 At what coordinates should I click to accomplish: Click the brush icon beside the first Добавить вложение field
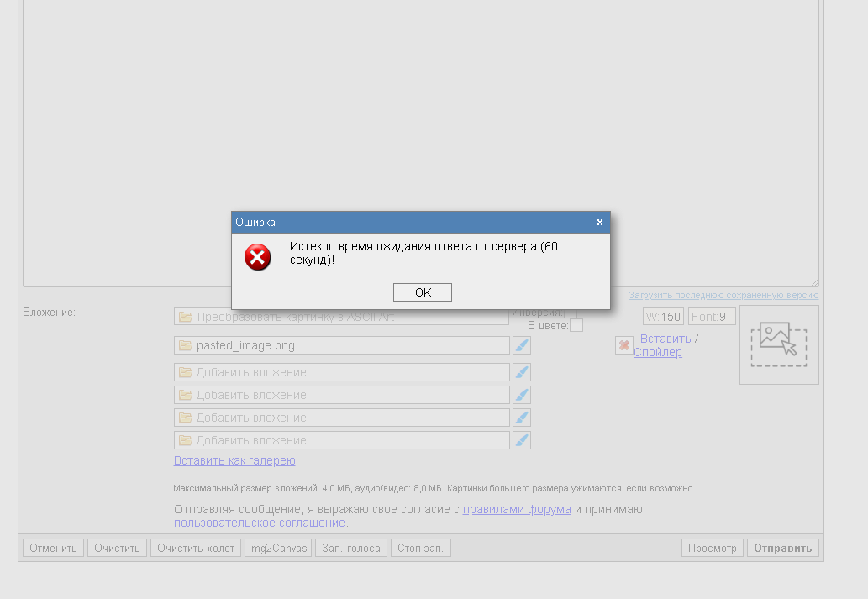(x=522, y=372)
